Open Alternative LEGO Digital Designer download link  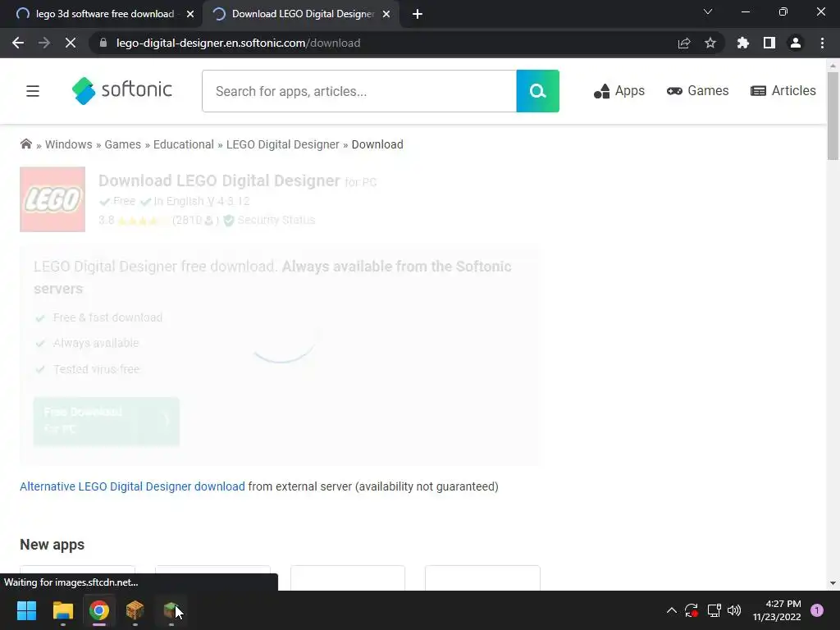point(132,486)
